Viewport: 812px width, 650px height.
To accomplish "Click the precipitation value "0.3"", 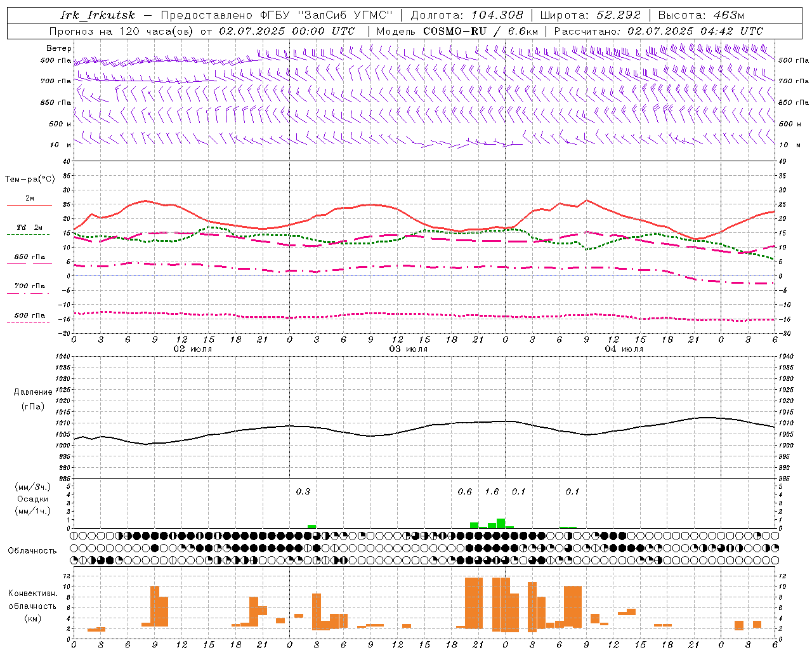I will (x=303, y=491).
